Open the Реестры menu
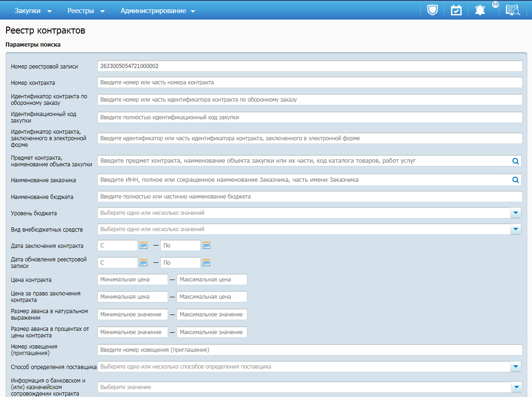532x397 pixels. [x=86, y=11]
